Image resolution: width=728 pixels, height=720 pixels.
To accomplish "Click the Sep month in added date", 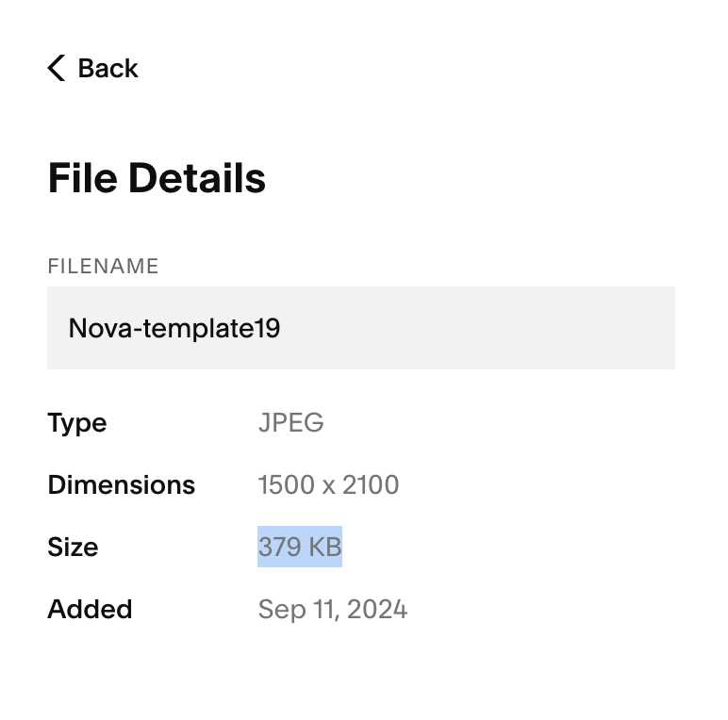I will click(282, 610).
